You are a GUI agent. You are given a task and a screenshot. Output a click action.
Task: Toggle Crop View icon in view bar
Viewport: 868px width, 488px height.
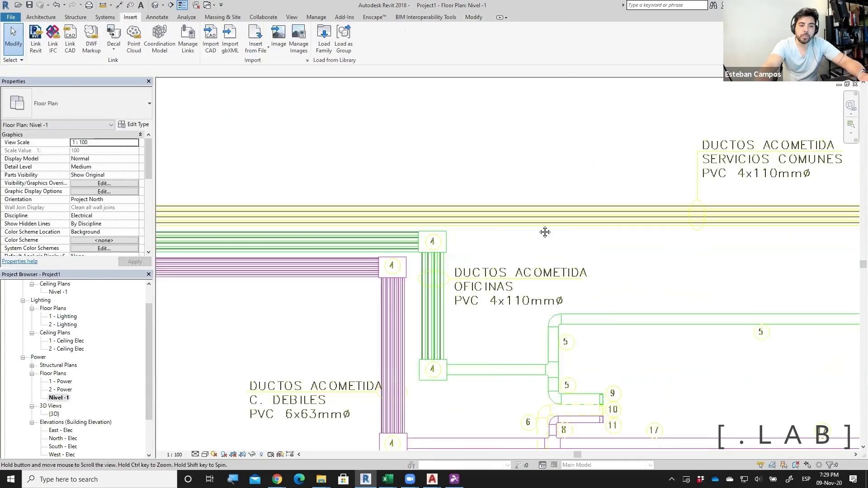[233, 454]
